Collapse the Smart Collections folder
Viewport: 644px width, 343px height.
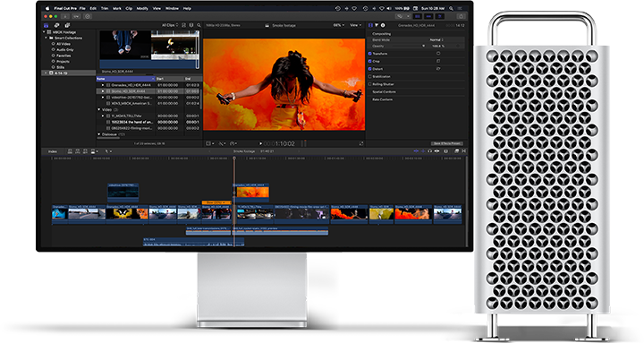(46, 38)
